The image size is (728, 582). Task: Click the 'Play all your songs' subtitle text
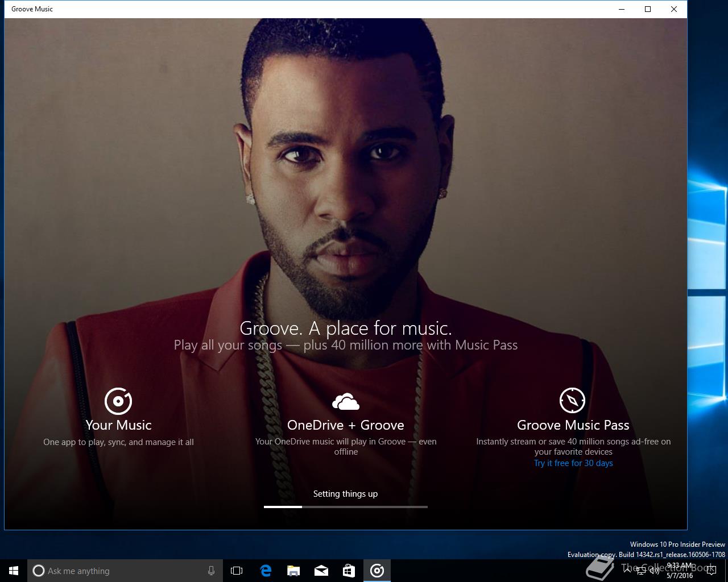pos(346,345)
